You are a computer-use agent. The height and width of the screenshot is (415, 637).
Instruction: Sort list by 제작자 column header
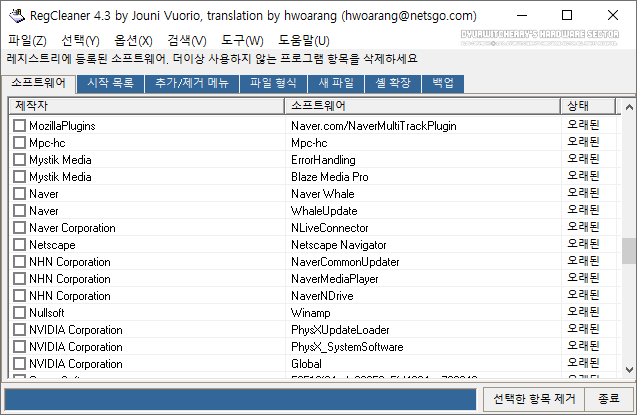146,106
